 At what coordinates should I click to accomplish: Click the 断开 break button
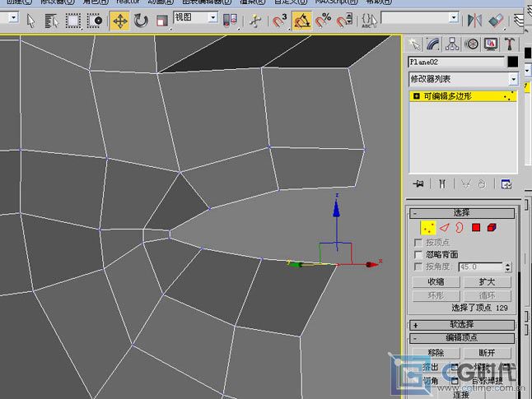tap(488, 353)
